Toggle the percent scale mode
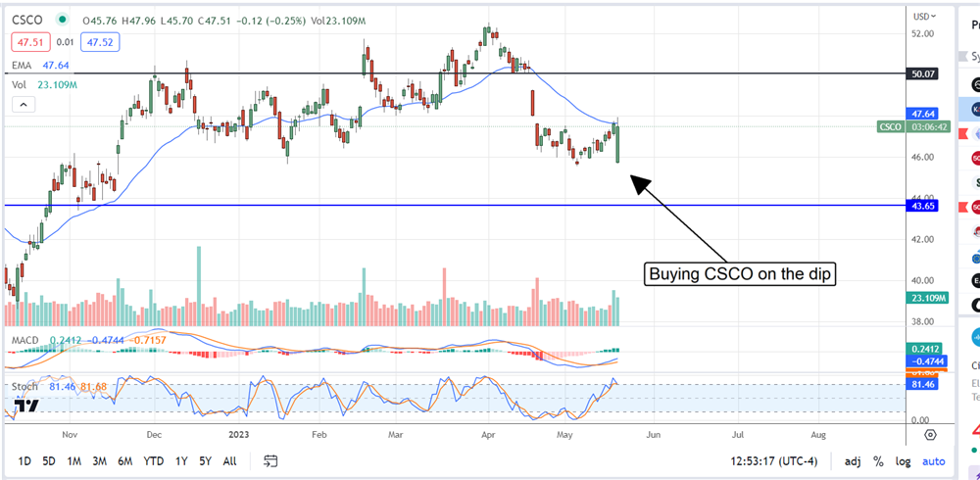This screenshot has height=480, width=980. [x=879, y=460]
